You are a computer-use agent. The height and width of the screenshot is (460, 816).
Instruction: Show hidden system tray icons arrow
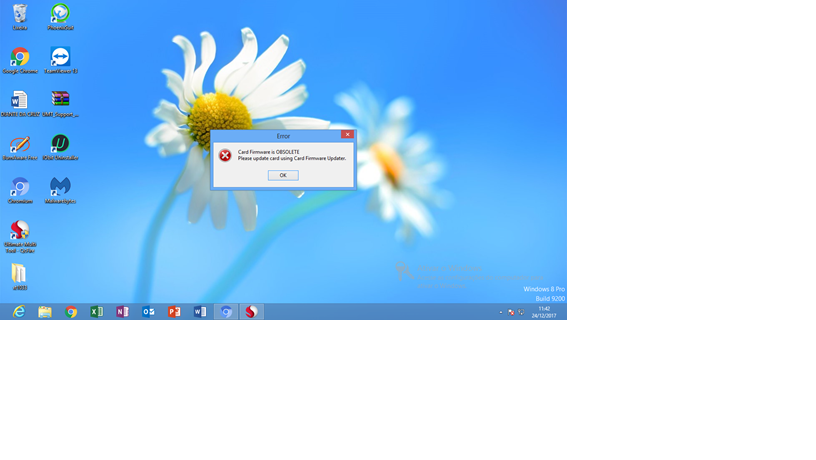pos(501,312)
